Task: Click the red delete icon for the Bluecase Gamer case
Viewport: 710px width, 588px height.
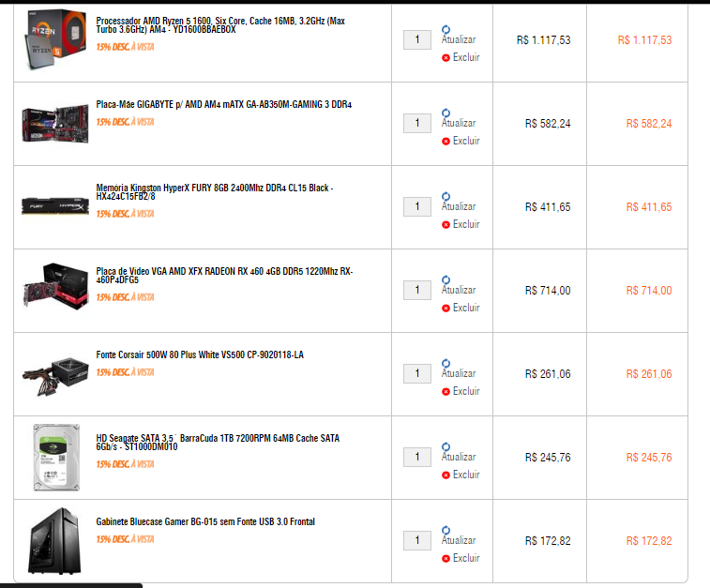Action: (446, 559)
